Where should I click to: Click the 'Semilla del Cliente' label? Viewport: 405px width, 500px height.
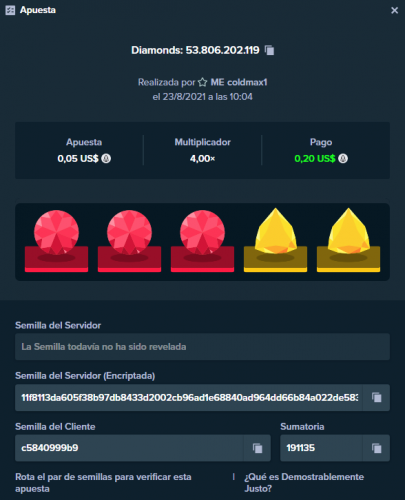coord(55,427)
